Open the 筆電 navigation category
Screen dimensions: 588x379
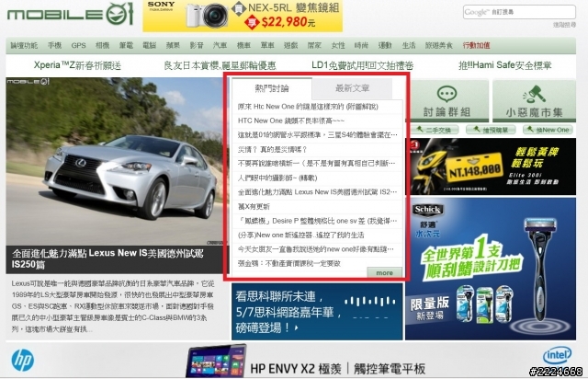tap(126, 45)
